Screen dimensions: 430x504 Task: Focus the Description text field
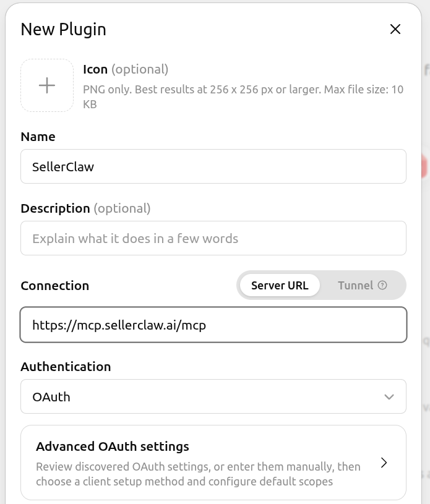pyautogui.click(x=213, y=238)
